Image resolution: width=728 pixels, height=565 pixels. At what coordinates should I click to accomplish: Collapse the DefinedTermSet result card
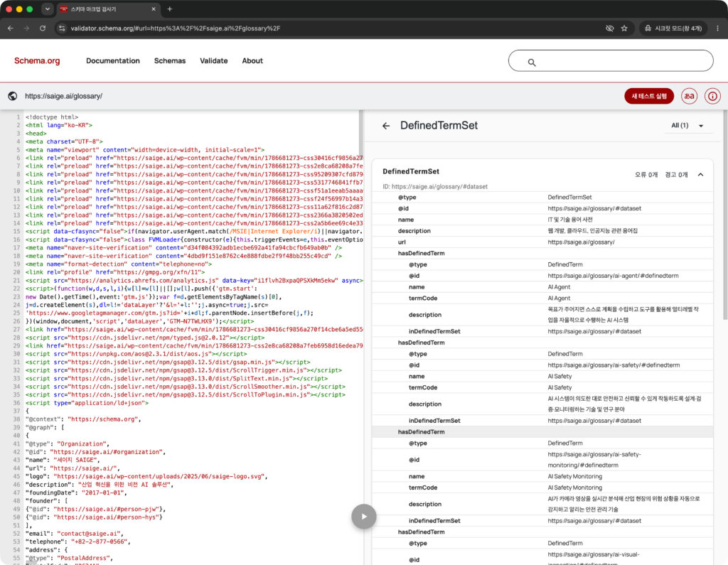coord(700,175)
